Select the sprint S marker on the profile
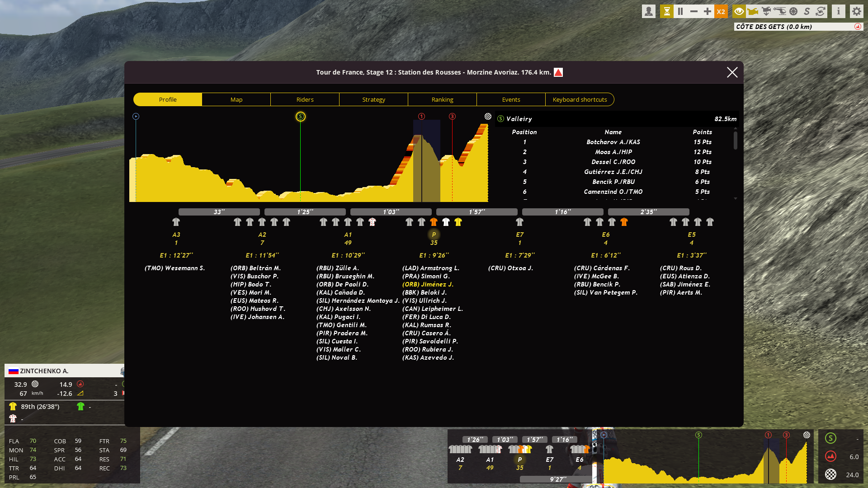Image resolution: width=868 pixels, height=488 pixels. pyautogui.click(x=301, y=117)
